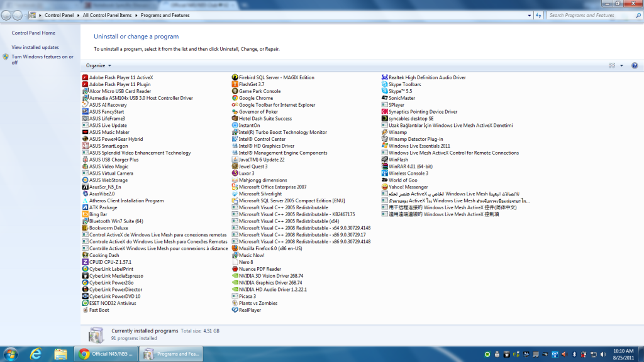Open Control Panel Home link
Image resolution: width=644 pixels, height=362 pixels.
(x=33, y=33)
